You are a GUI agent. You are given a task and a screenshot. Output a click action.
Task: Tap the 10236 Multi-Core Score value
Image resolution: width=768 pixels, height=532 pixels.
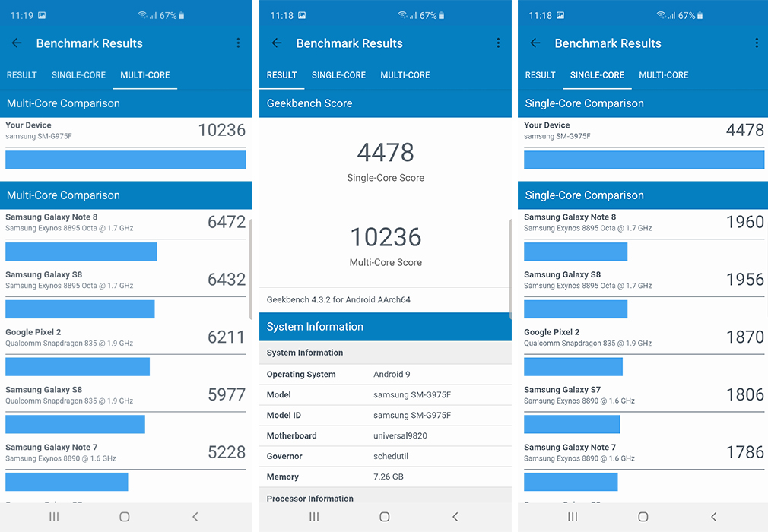point(386,237)
